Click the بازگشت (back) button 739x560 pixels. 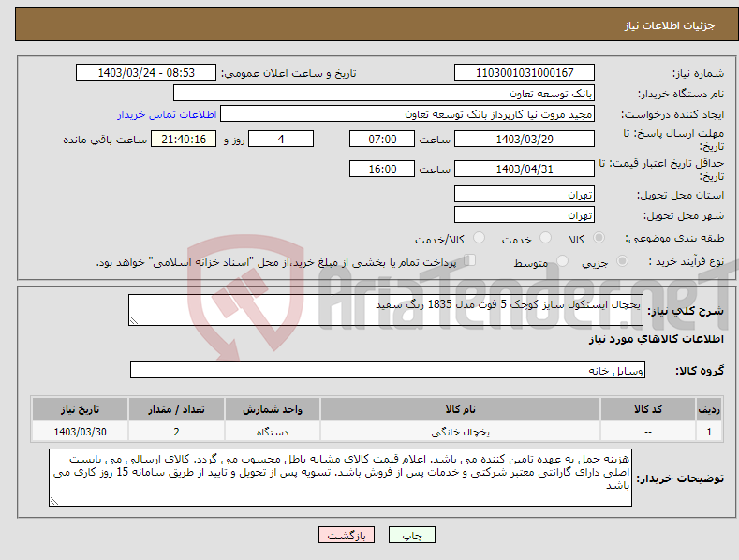coord(347,535)
